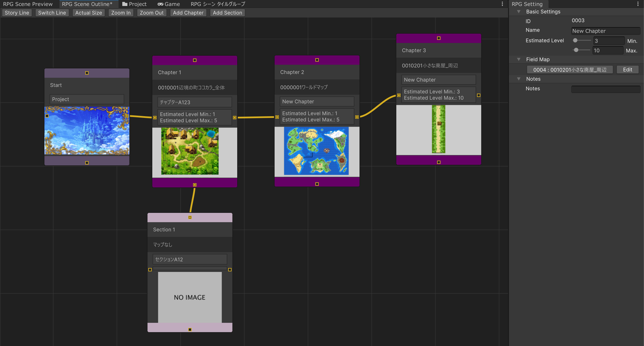Click the bottom connection port of the Start node
644x346 pixels.
[87, 163]
